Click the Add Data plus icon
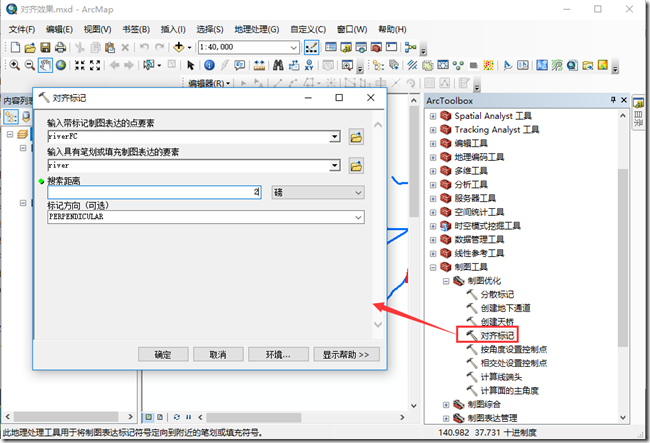Image resolution: width=650 pixels, height=443 pixels. tap(179, 47)
